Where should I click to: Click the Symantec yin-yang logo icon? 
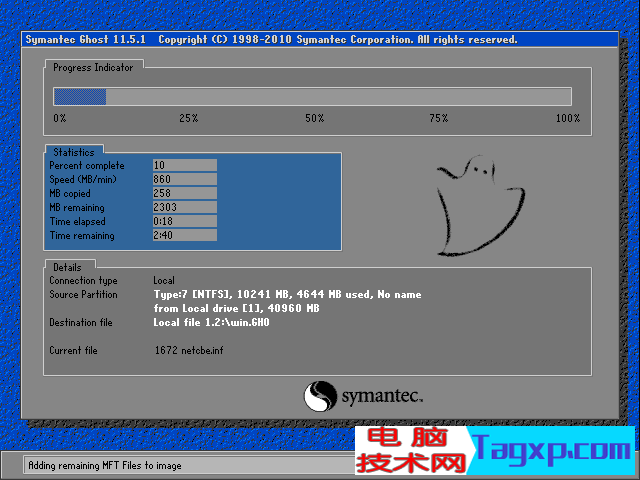pos(320,396)
